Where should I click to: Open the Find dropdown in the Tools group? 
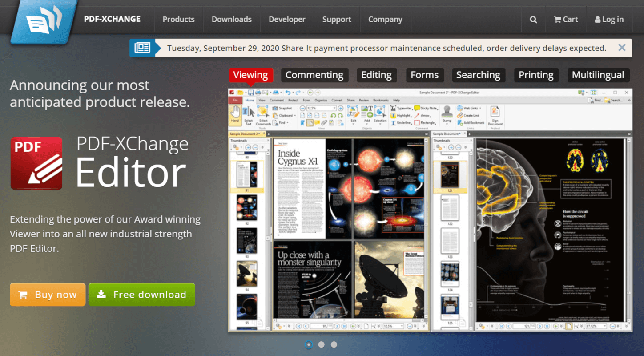coord(280,122)
